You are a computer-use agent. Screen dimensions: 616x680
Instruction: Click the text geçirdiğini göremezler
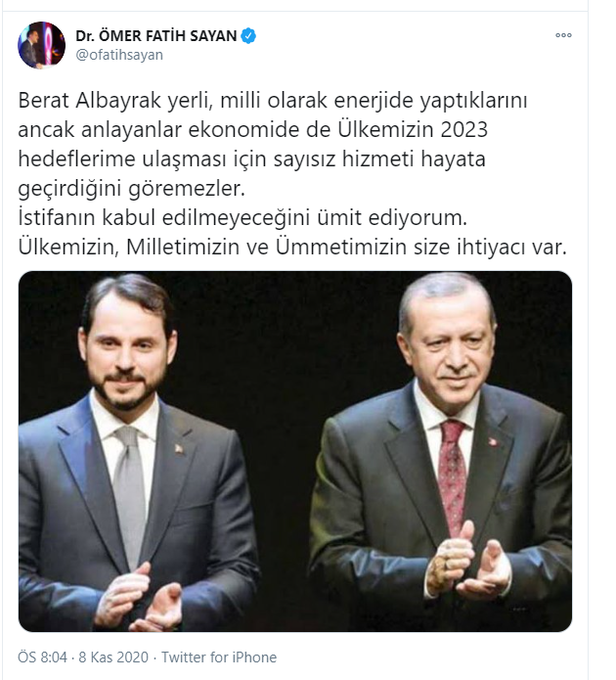click(132, 188)
